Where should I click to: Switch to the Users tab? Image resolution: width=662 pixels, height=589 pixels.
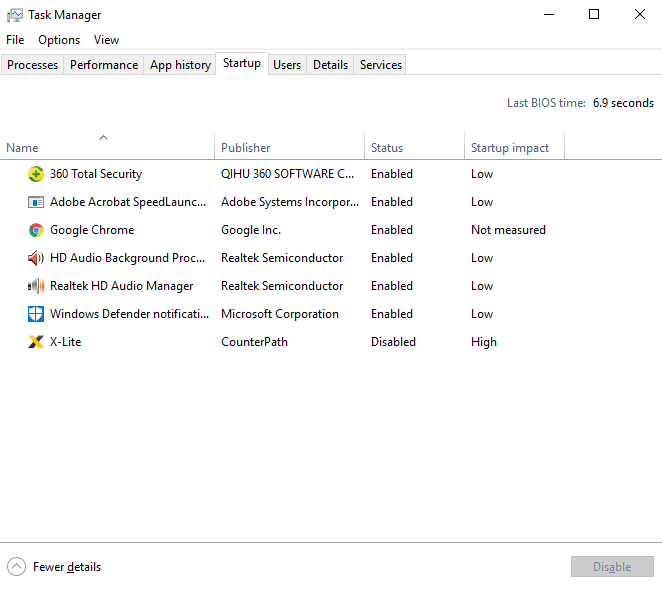point(287,65)
